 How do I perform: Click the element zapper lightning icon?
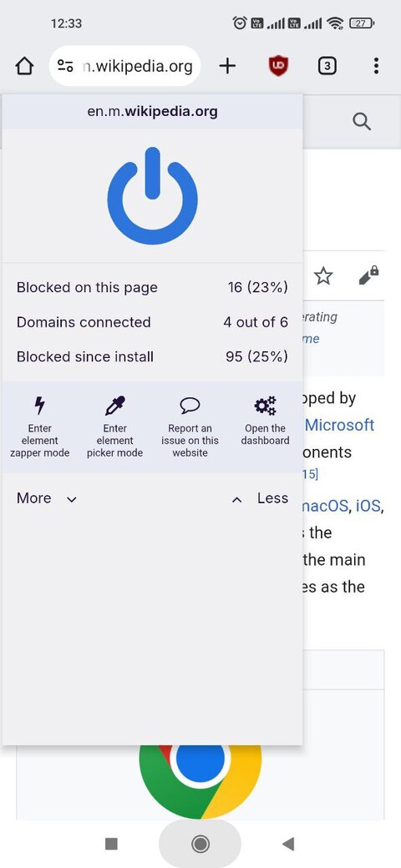tap(39, 406)
